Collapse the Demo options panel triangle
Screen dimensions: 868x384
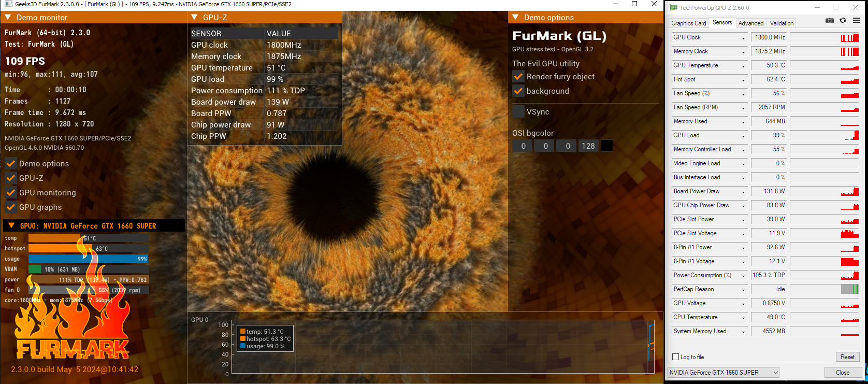pos(515,17)
